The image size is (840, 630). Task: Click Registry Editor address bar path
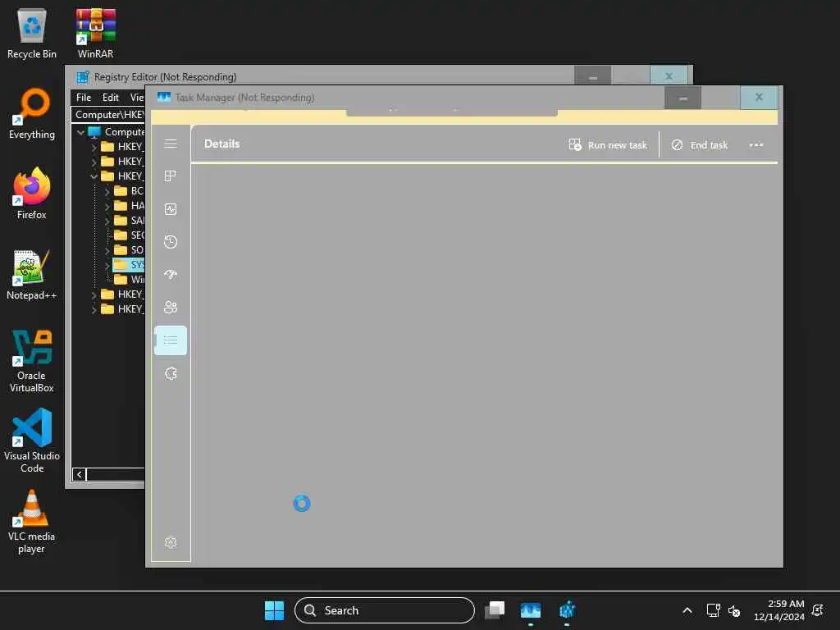pyautogui.click(x=109, y=115)
